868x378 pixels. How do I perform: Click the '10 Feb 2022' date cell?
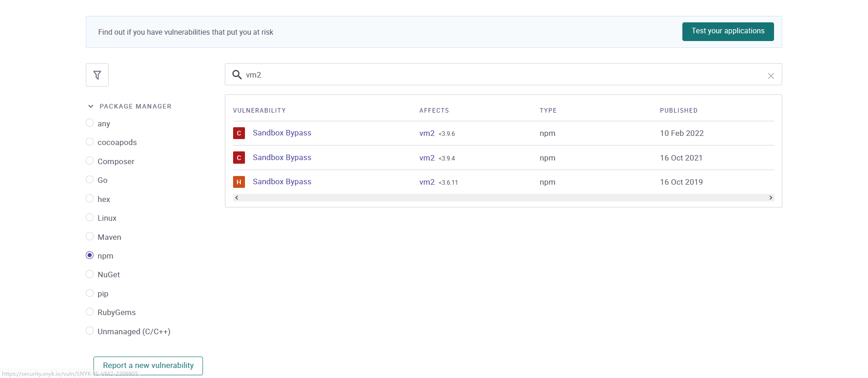click(682, 133)
